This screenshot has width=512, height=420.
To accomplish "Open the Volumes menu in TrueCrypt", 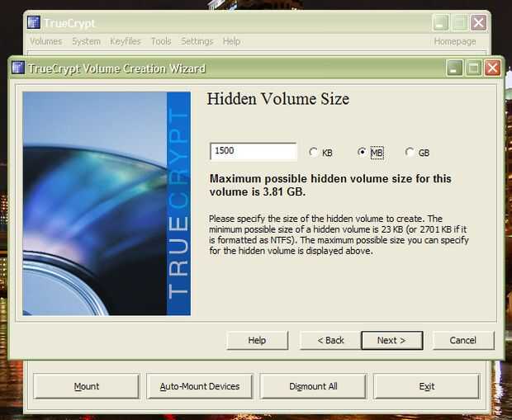I will coord(45,41).
